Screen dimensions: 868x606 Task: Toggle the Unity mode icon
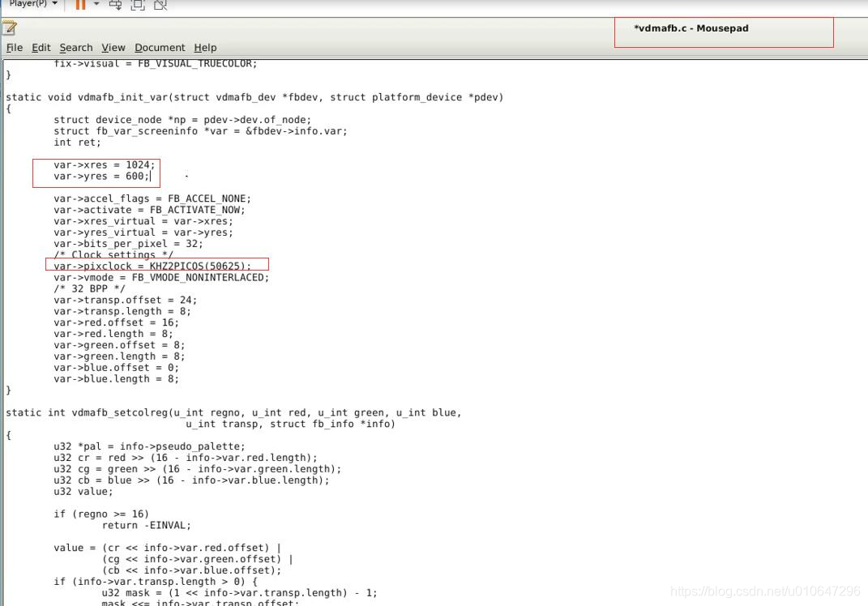[x=160, y=5]
